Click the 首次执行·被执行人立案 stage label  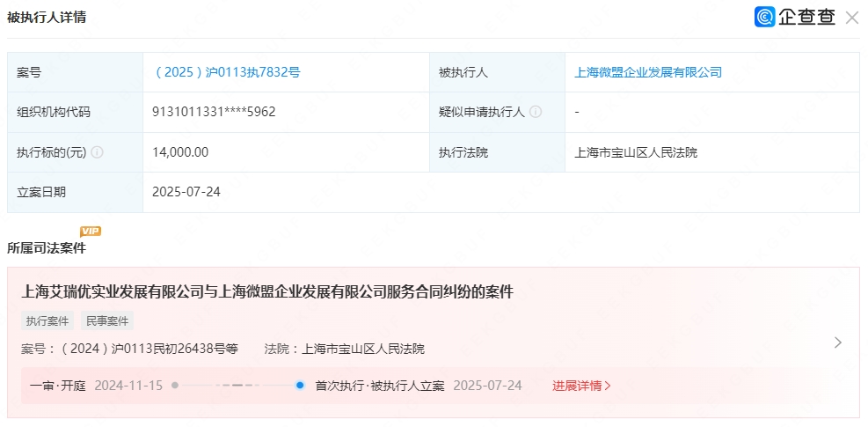point(380,386)
